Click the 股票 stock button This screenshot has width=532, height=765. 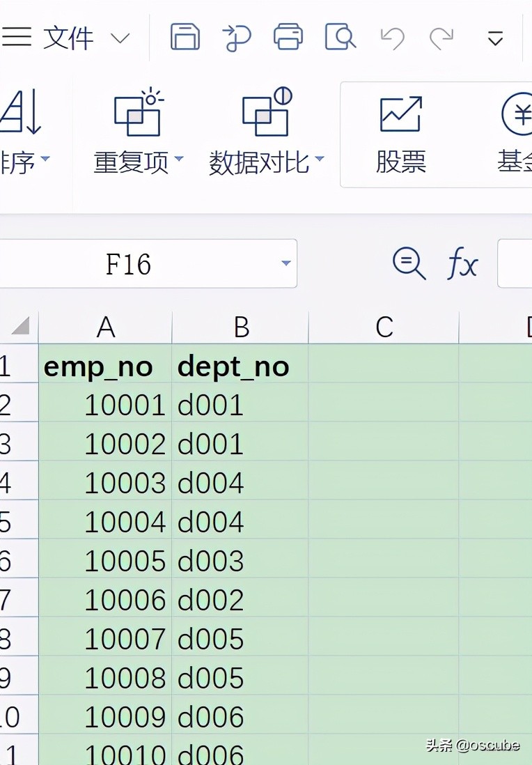[x=401, y=134]
